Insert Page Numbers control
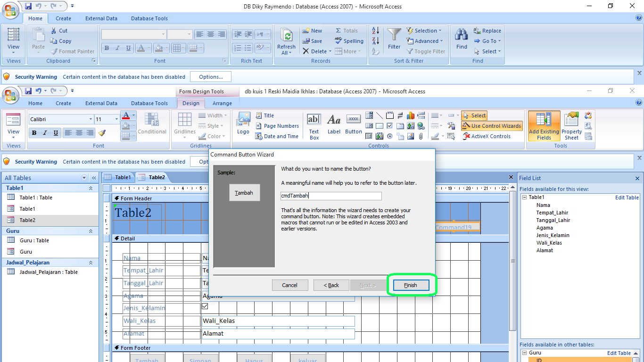644x362 pixels. point(277,126)
